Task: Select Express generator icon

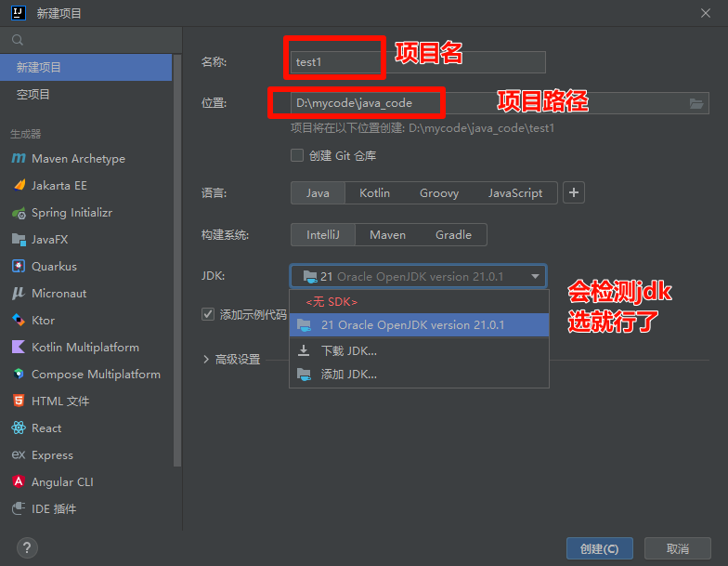Action: point(19,454)
